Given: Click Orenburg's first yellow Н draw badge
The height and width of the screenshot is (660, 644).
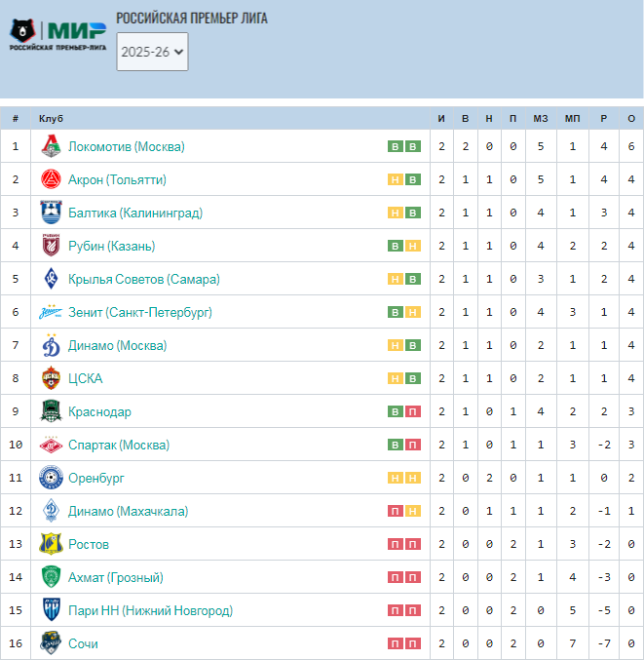Looking at the screenshot, I should pyautogui.click(x=395, y=478).
